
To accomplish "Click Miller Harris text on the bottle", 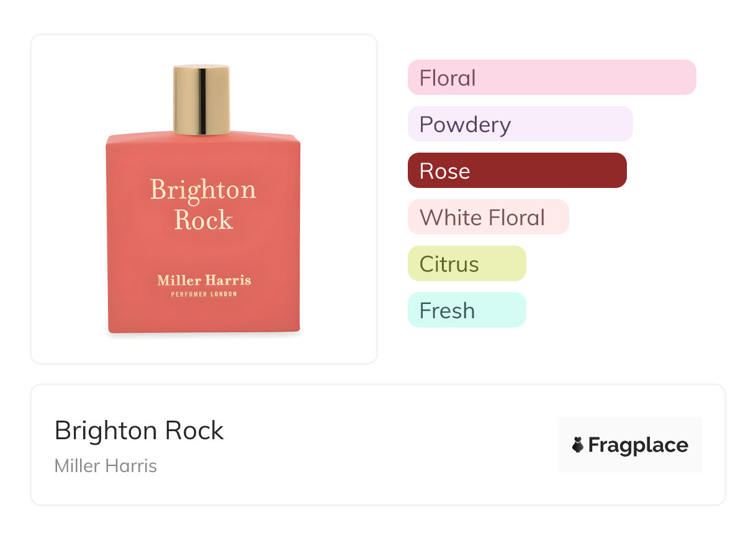I will [x=204, y=280].
